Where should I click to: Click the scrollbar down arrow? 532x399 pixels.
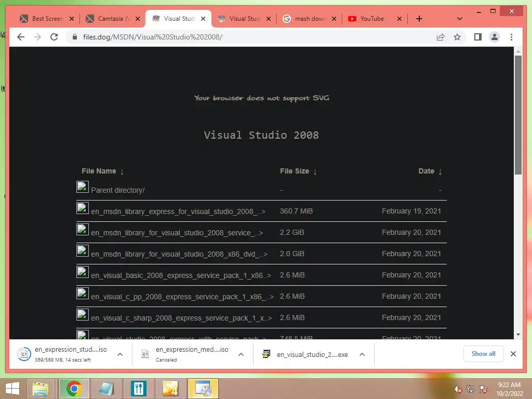[x=518, y=335]
